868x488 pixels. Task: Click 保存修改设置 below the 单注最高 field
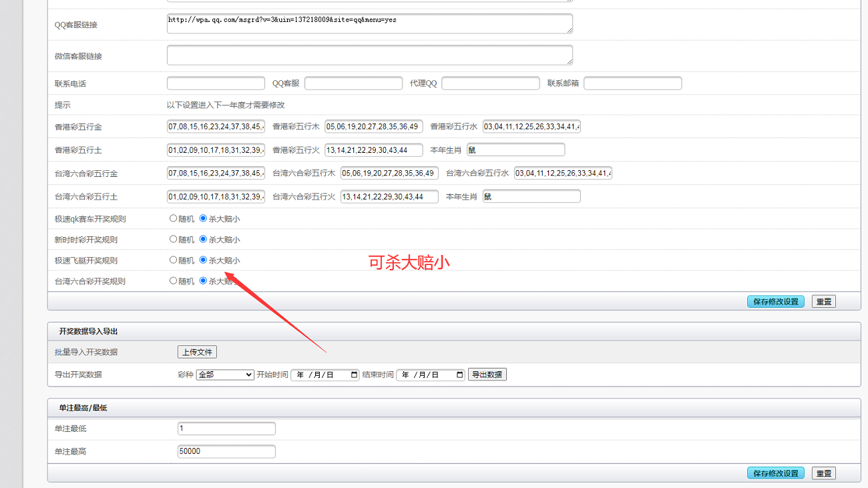[775, 473]
